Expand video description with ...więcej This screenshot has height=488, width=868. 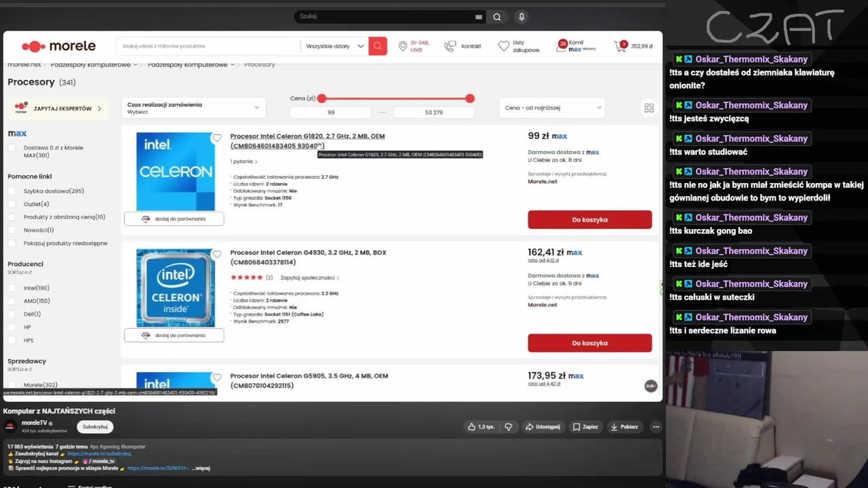tap(201, 468)
